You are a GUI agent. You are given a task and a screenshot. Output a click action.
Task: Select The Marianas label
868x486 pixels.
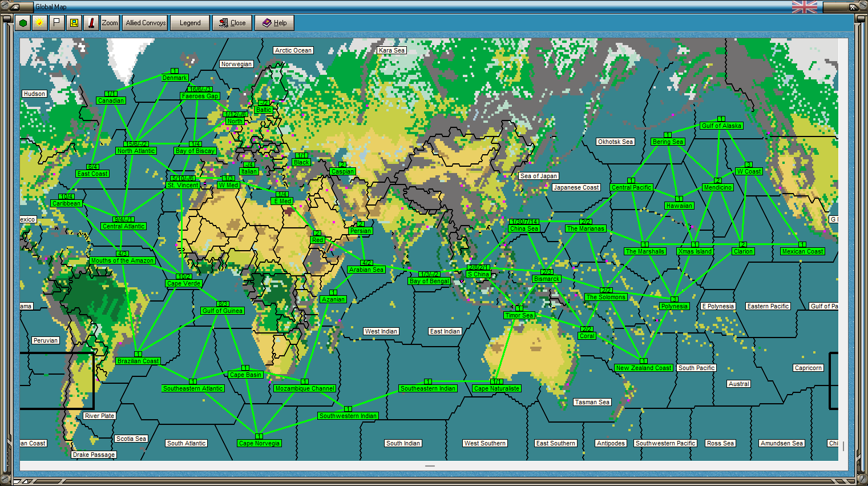point(586,228)
